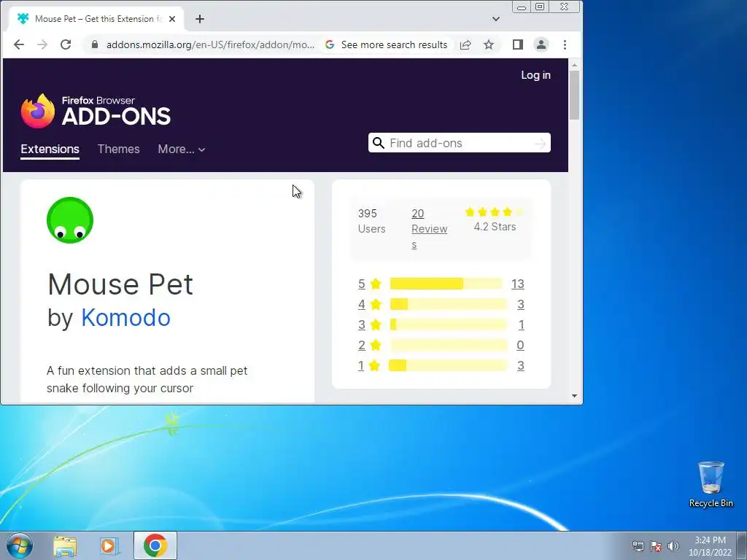The height and width of the screenshot is (560, 747).
Task: Open the browser side panel icon
Action: (x=518, y=44)
